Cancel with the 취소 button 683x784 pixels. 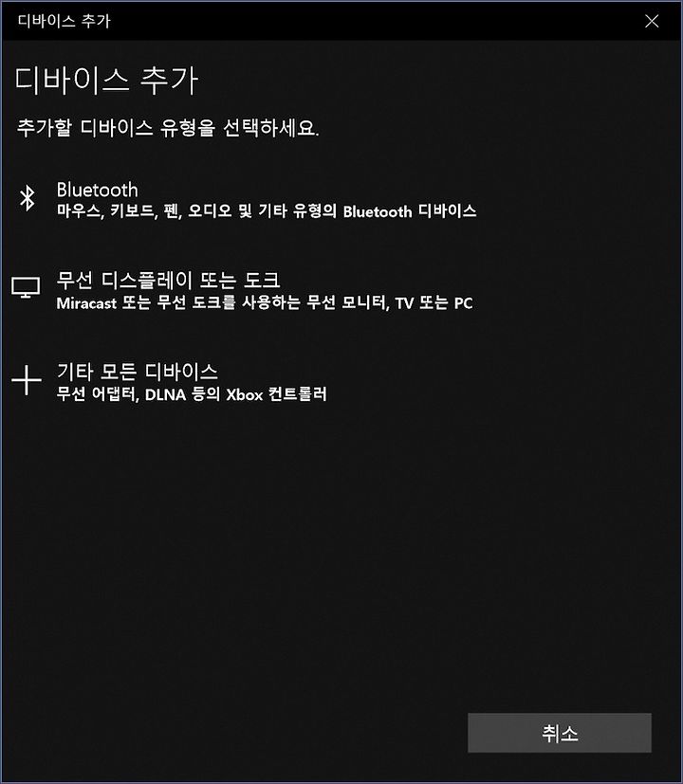point(560,733)
